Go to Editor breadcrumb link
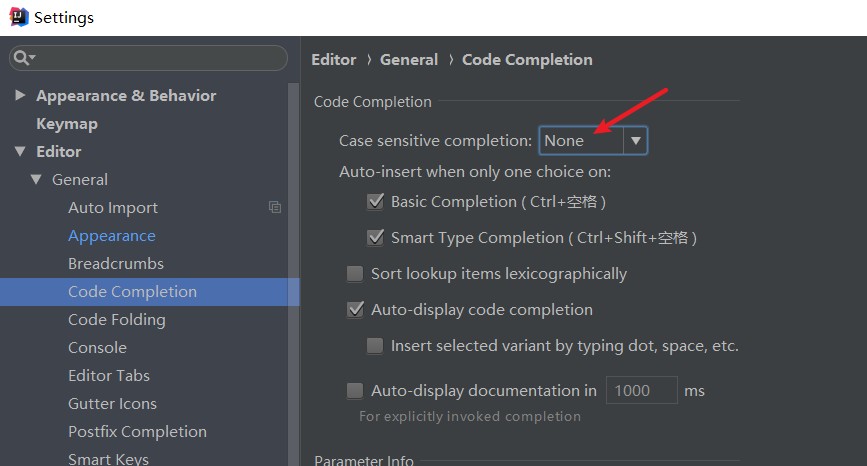The height and width of the screenshot is (466, 867). click(x=333, y=60)
